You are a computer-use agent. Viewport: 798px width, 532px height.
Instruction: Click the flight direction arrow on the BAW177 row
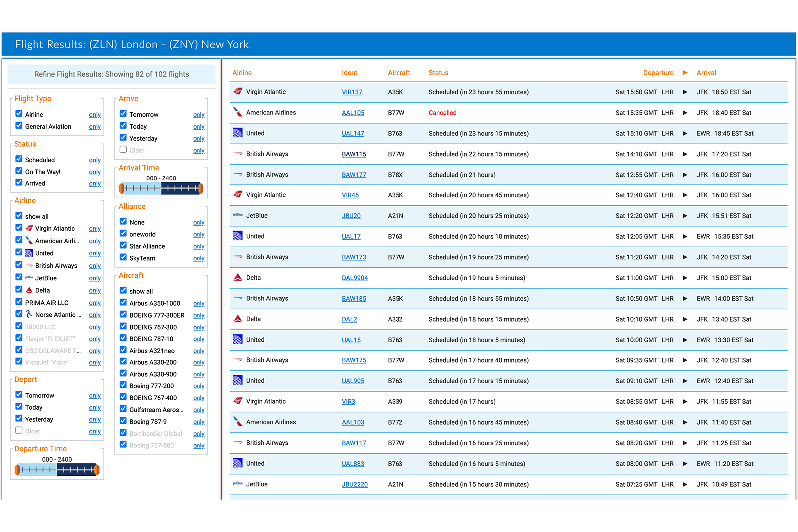pyautogui.click(x=685, y=175)
